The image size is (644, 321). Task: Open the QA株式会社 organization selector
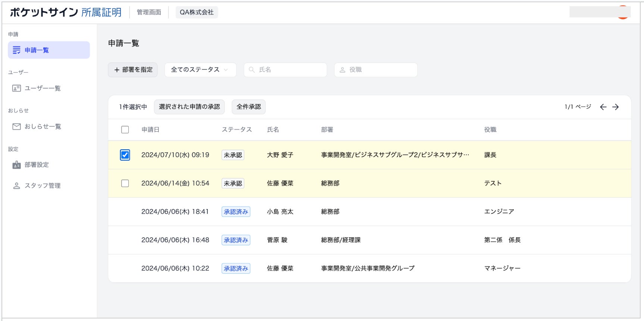click(197, 12)
